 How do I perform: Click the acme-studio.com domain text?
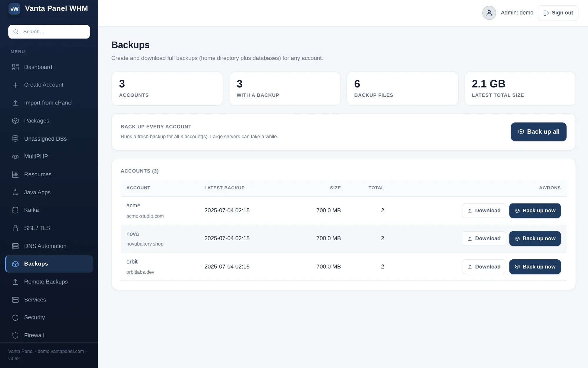point(145,216)
